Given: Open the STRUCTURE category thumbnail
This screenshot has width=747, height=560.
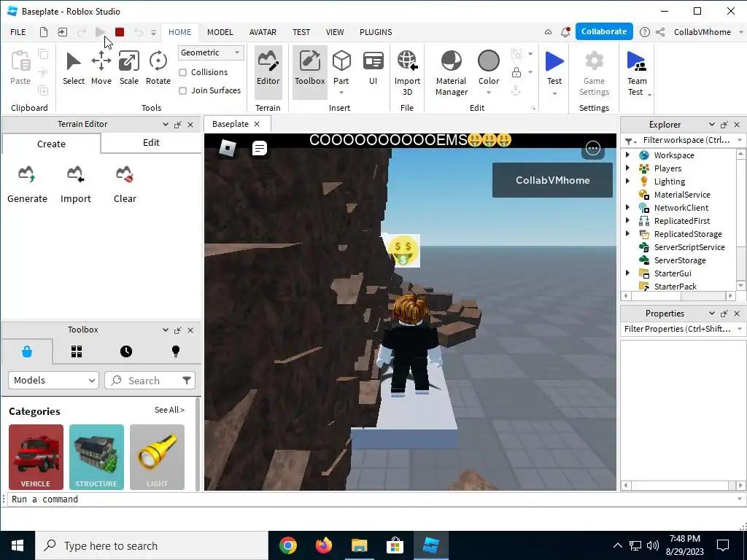Looking at the screenshot, I should pos(96,457).
